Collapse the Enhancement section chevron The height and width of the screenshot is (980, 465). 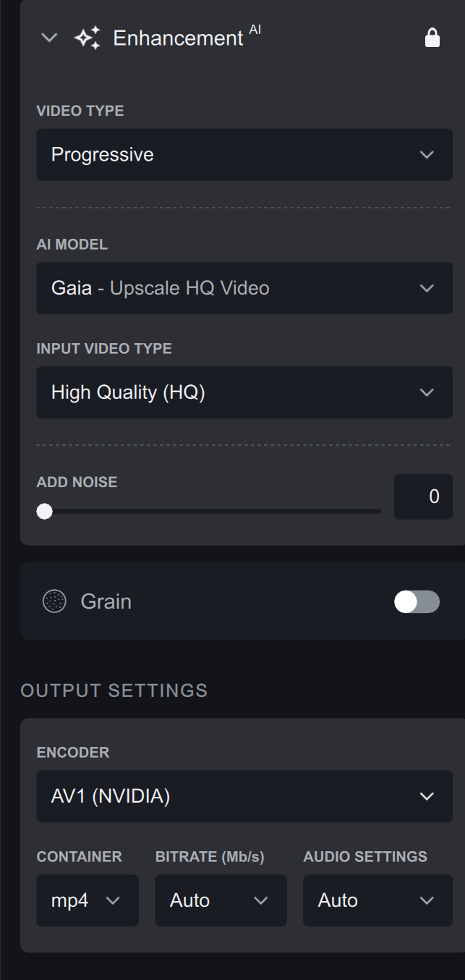(x=49, y=38)
